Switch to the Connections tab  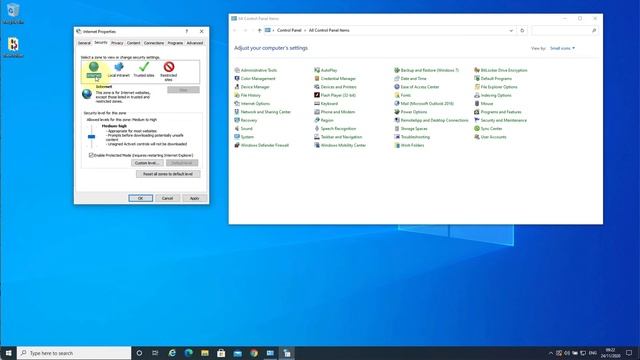[154, 43]
